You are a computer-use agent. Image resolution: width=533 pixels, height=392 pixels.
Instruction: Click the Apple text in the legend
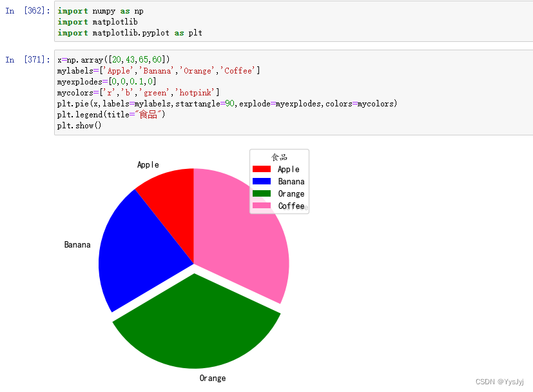tap(289, 170)
